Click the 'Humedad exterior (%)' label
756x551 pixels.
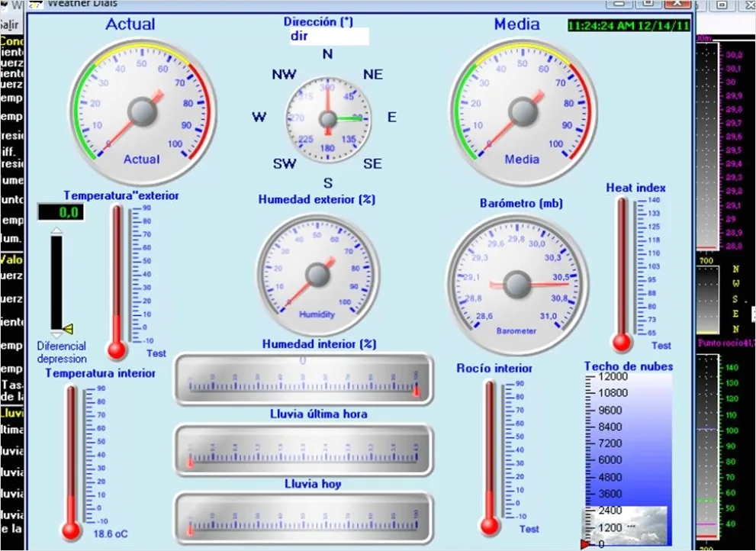pyautogui.click(x=317, y=199)
